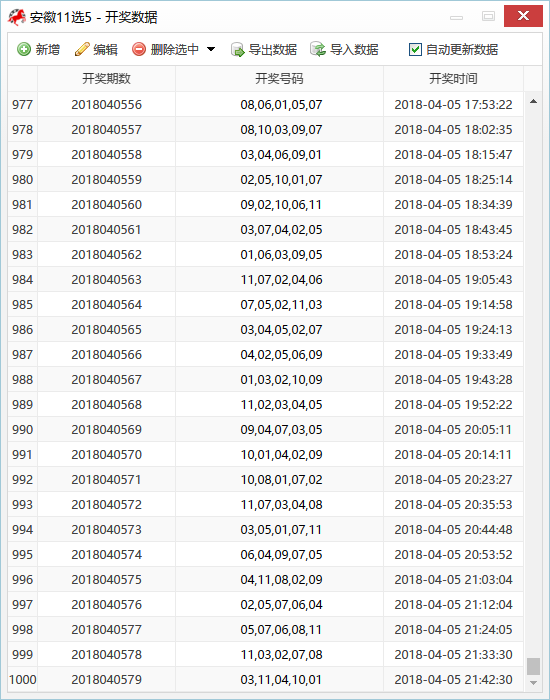Click the 导入数据 import icon
The image size is (550, 700).
[x=318, y=49]
